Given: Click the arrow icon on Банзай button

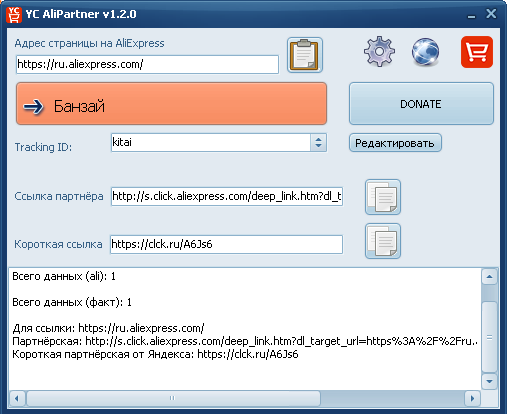Looking at the screenshot, I should (33, 107).
